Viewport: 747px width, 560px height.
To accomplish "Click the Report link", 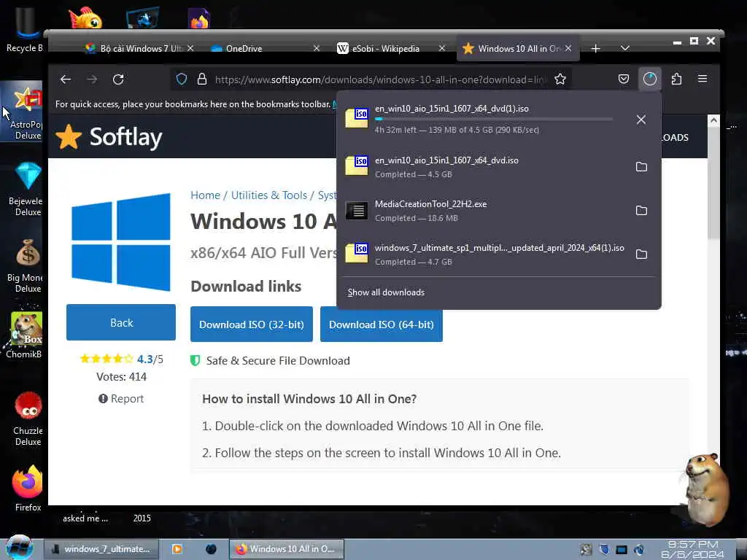I will point(121,399).
